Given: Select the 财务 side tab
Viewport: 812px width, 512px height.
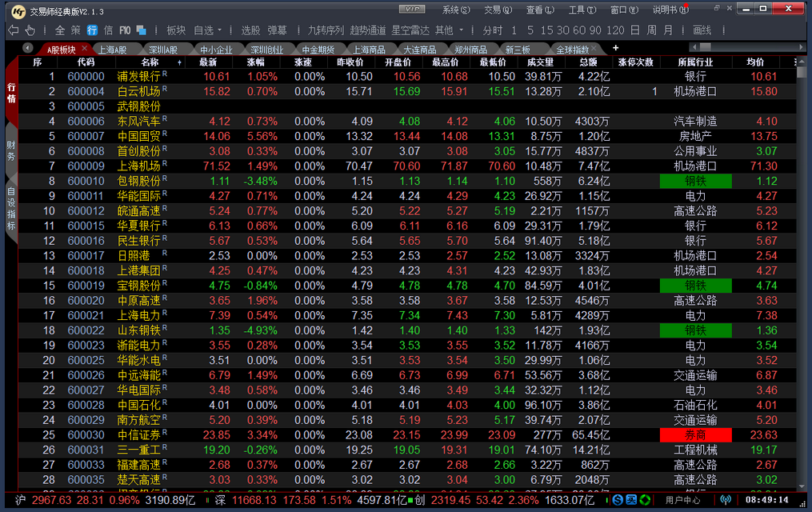Looking at the screenshot, I should point(11,150).
